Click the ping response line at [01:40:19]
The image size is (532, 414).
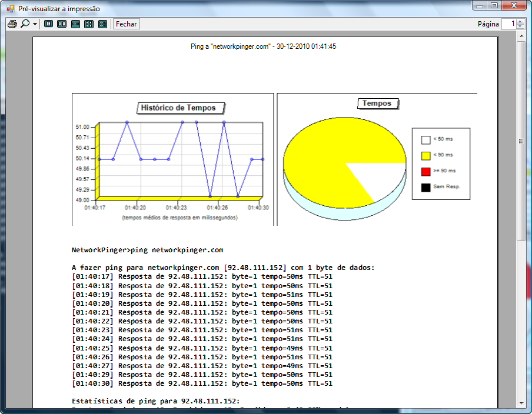pos(202,295)
